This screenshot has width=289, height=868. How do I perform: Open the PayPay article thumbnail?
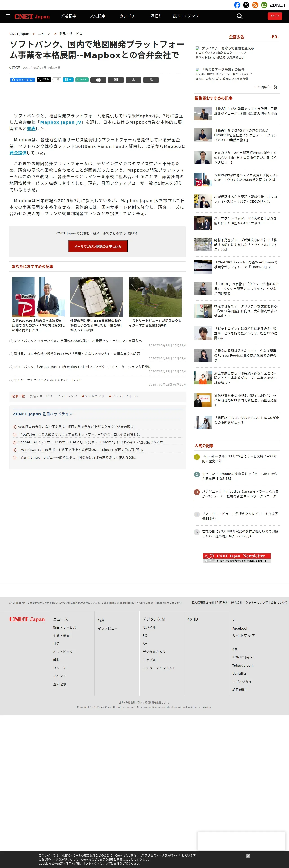pyautogui.click(x=39, y=297)
